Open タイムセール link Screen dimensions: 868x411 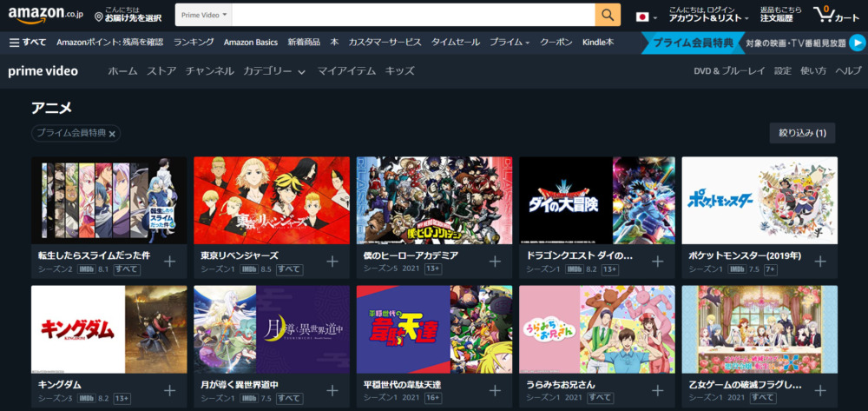click(456, 42)
